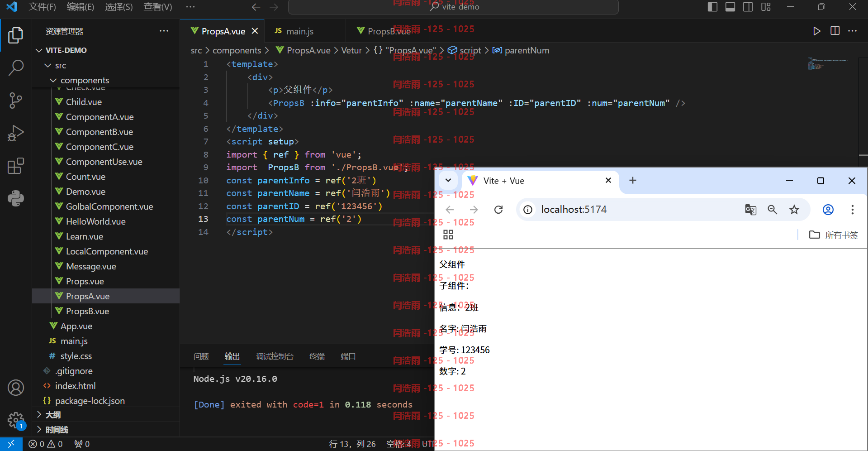The width and height of the screenshot is (868, 451).
Task: Run the code with the play button
Action: 816,31
